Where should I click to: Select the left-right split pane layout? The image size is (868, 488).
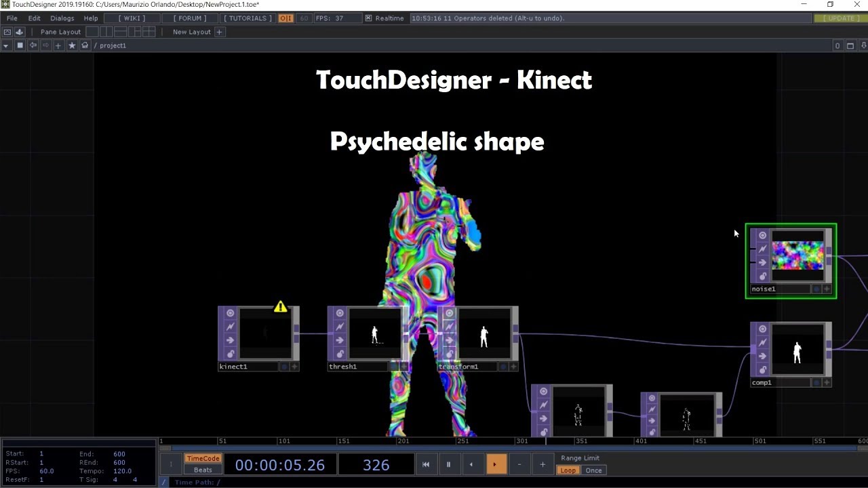[106, 32]
